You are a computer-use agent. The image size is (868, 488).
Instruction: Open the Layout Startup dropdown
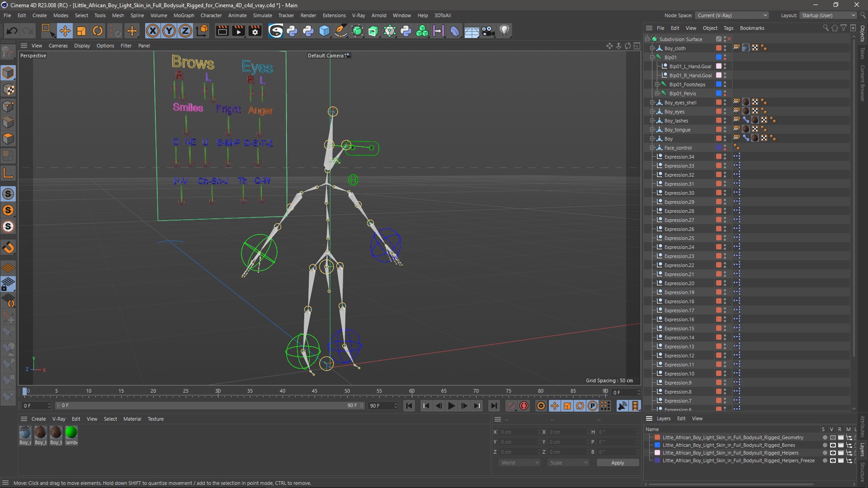pyautogui.click(x=828, y=15)
